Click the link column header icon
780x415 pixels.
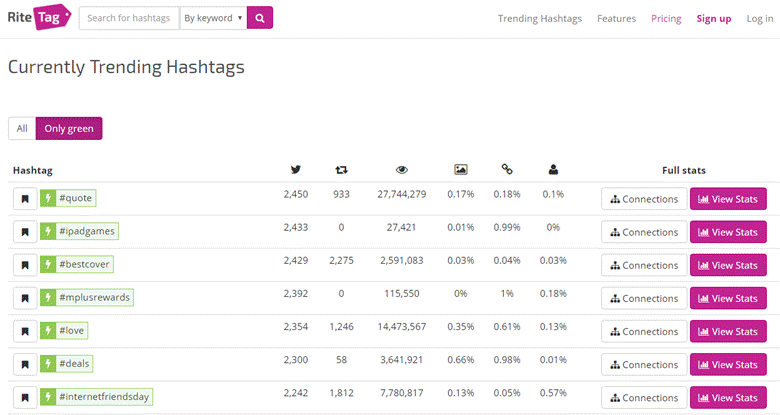pos(507,171)
